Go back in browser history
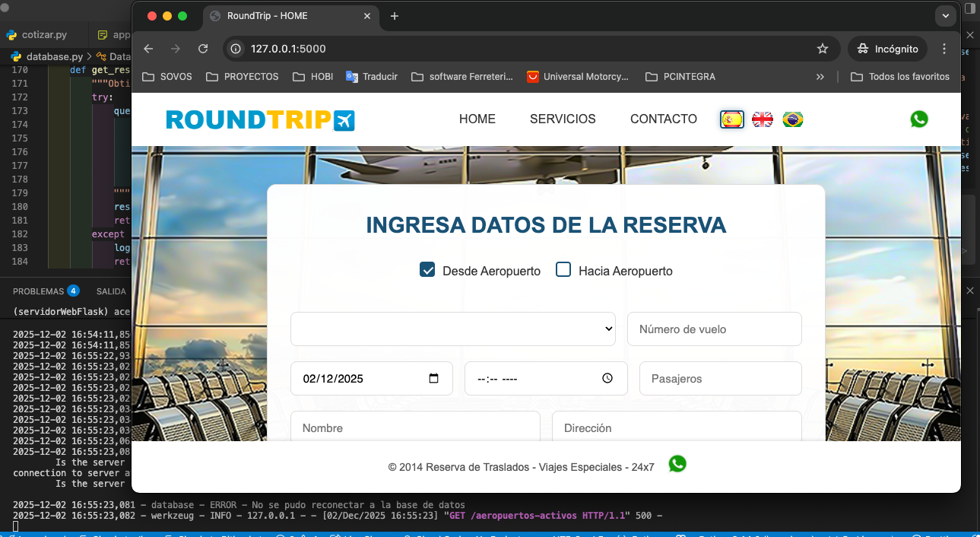Image resolution: width=980 pixels, height=537 pixels. click(x=148, y=49)
